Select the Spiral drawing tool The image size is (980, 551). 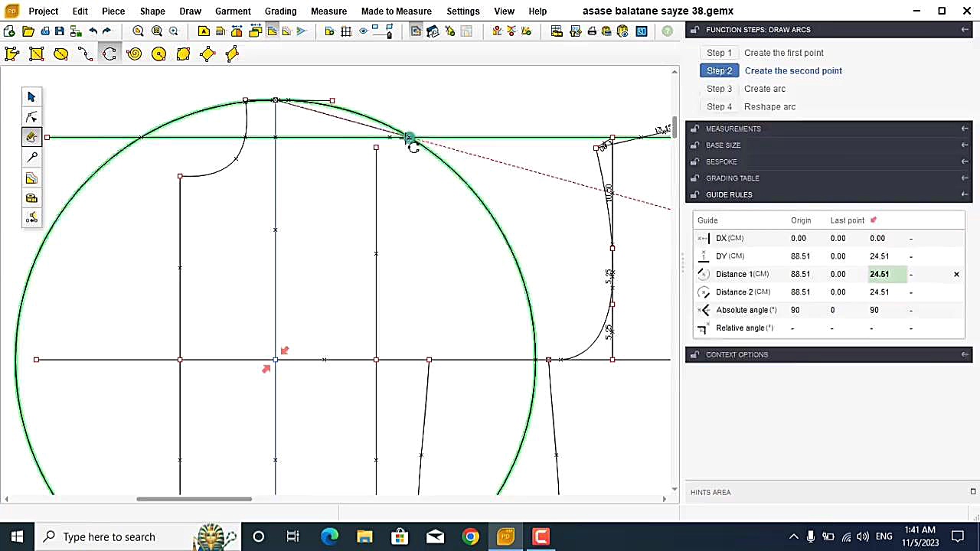[x=134, y=54]
